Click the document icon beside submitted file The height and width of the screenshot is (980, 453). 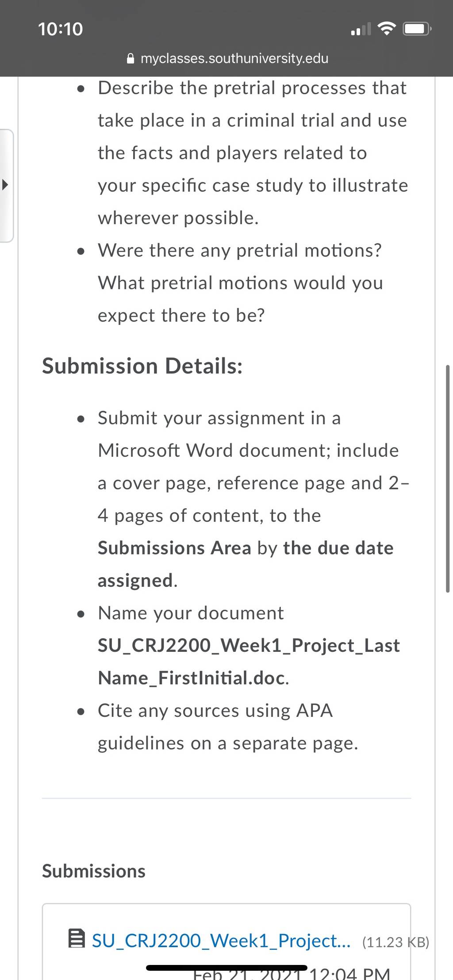(77, 939)
